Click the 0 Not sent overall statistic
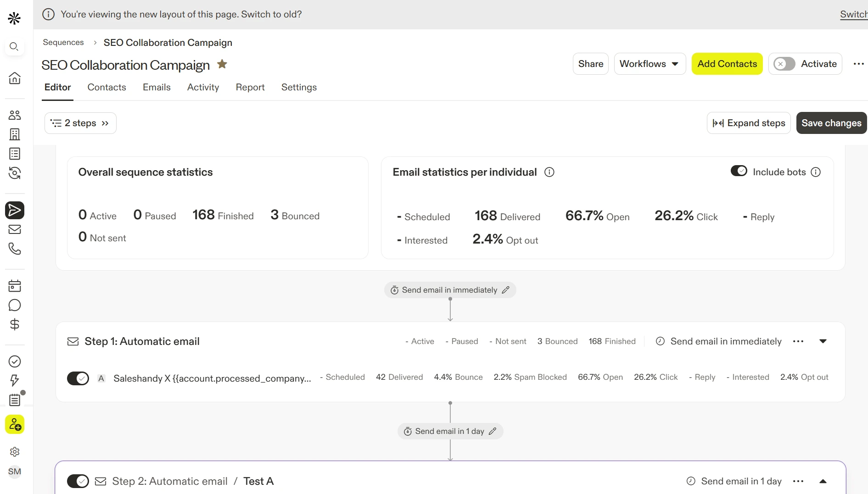This screenshot has height=494, width=868. [x=102, y=237]
